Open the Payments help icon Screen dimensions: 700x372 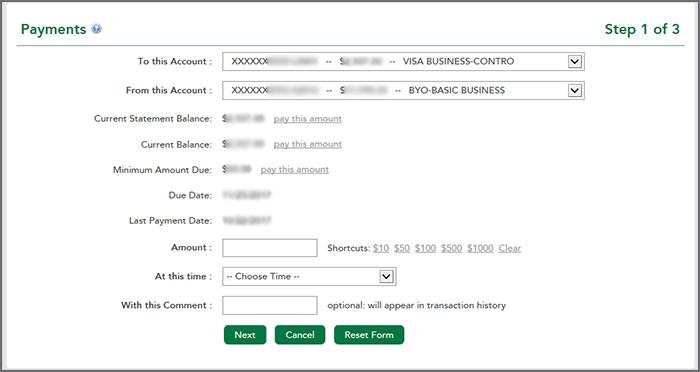click(96, 29)
